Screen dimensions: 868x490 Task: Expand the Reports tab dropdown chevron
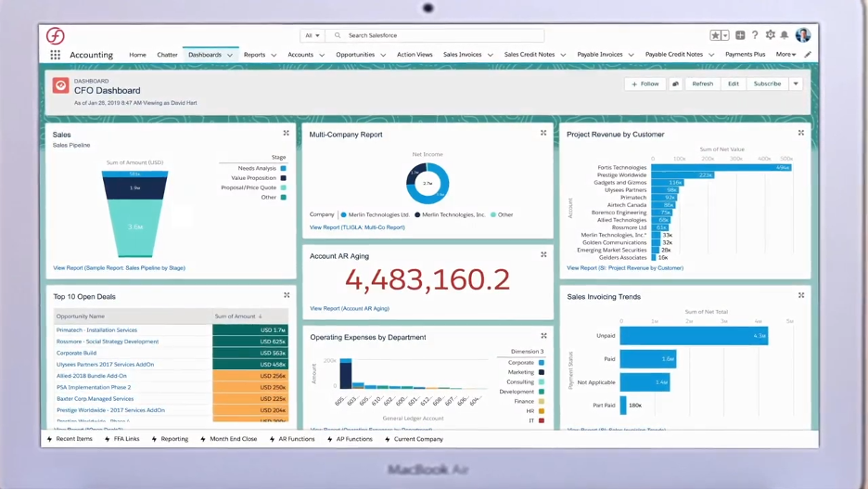coord(274,55)
